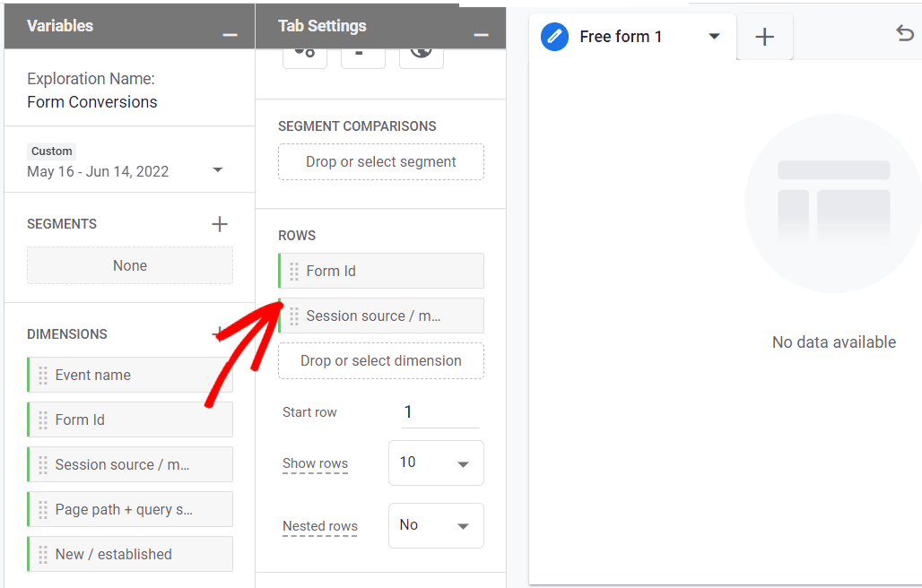Open the Nested rows dropdown
This screenshot has width=922, height=588.
click(436, 525)
